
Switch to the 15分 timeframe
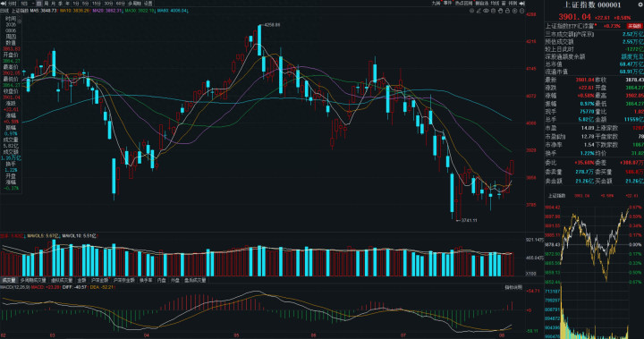97,4
